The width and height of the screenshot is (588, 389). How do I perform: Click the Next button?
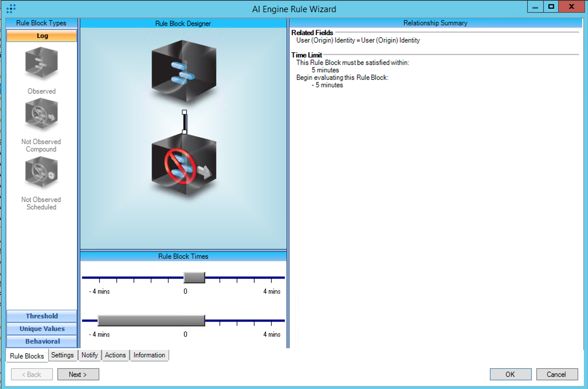[x=78, y=374]
